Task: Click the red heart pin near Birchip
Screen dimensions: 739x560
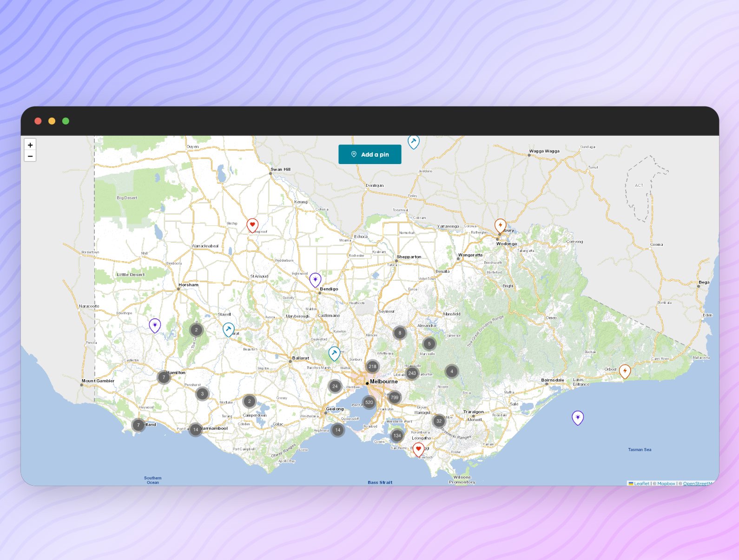Action: click(x=252, y=225)
